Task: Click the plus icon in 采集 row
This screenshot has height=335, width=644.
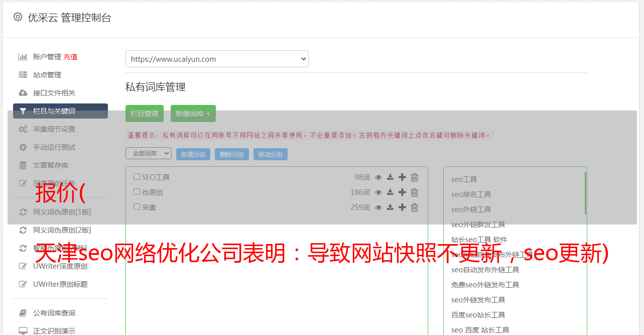Action: click(402, 207)
